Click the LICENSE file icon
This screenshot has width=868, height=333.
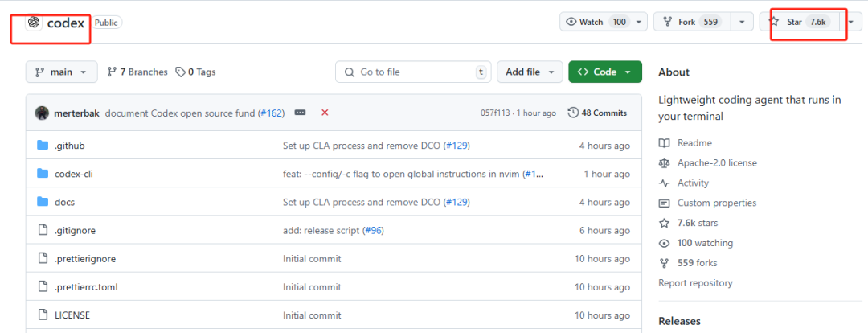[43, 314]
